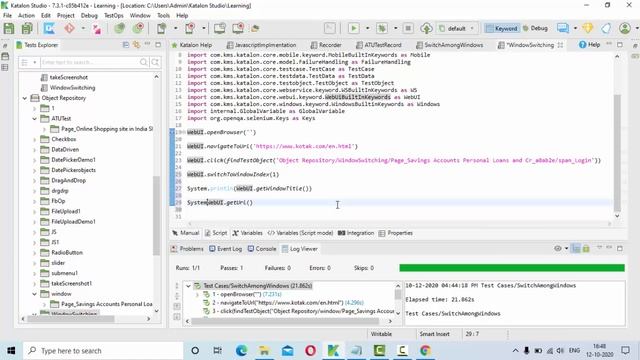640x360 pixels.
Task: Open the File menu
Action: pos(7,16)
